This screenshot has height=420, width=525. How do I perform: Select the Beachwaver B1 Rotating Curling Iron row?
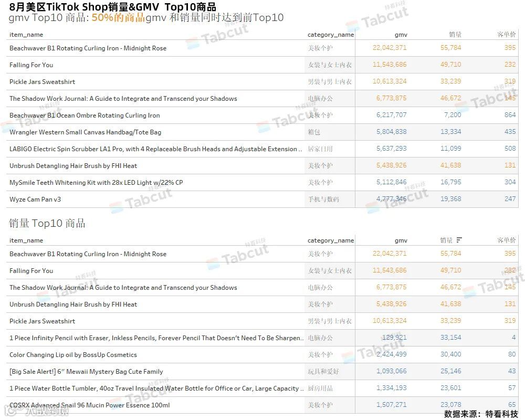89,48
